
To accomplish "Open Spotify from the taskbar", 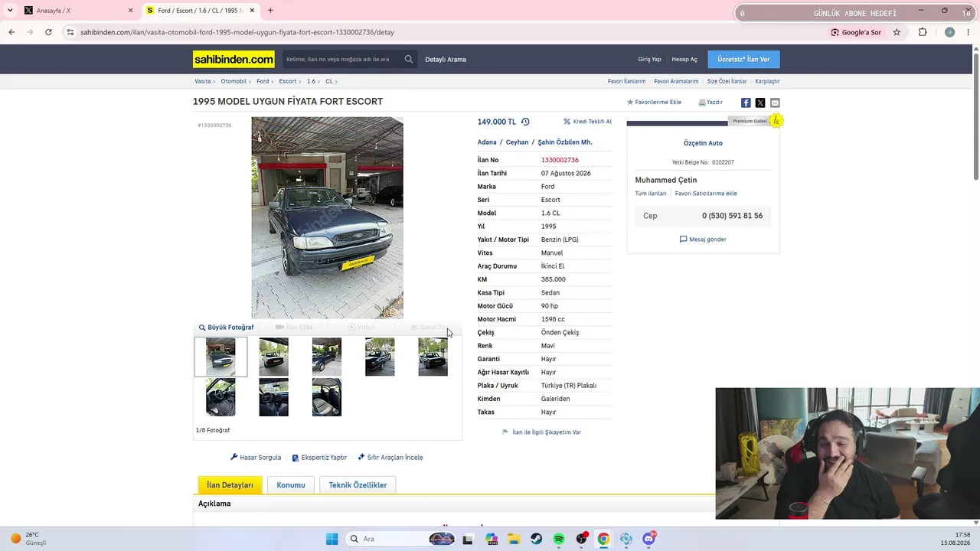I will (x=559, y=539).
